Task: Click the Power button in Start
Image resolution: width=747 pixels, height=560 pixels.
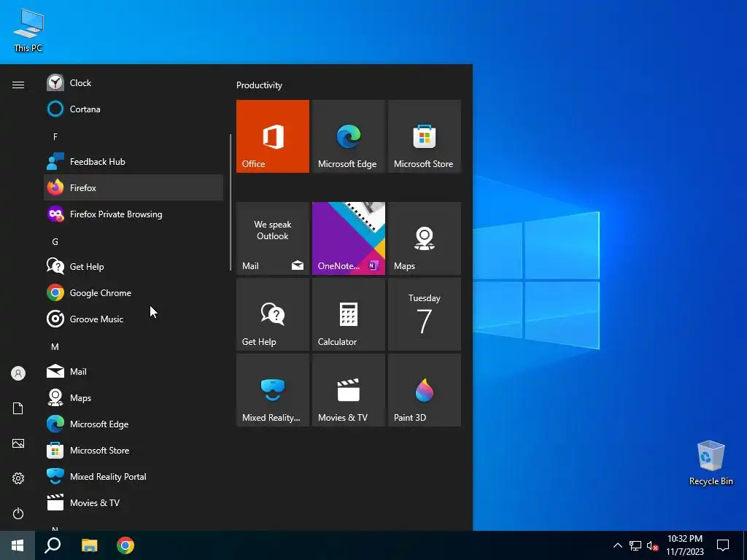Action: point(18,513)
